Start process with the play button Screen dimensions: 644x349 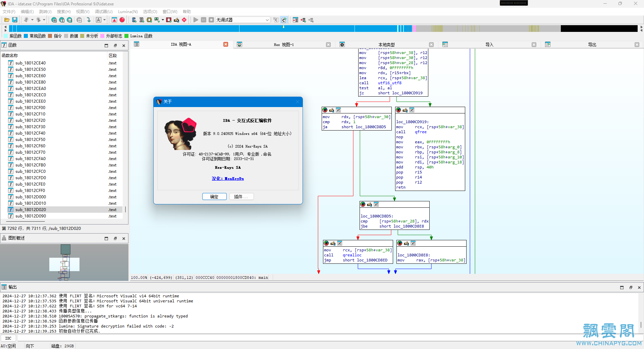tap(196, 20)
